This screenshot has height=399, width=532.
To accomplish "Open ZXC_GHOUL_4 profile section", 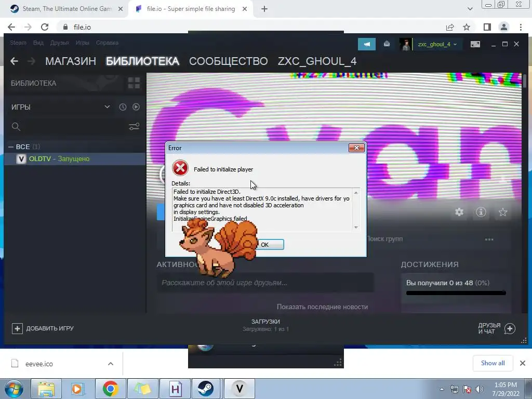I will pos(317,61).
